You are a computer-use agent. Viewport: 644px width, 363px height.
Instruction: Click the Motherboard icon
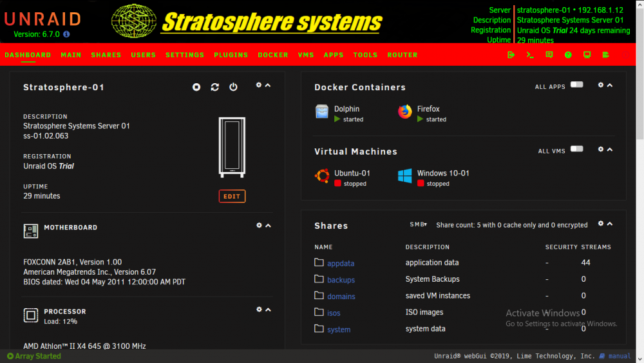pos(31,231)
